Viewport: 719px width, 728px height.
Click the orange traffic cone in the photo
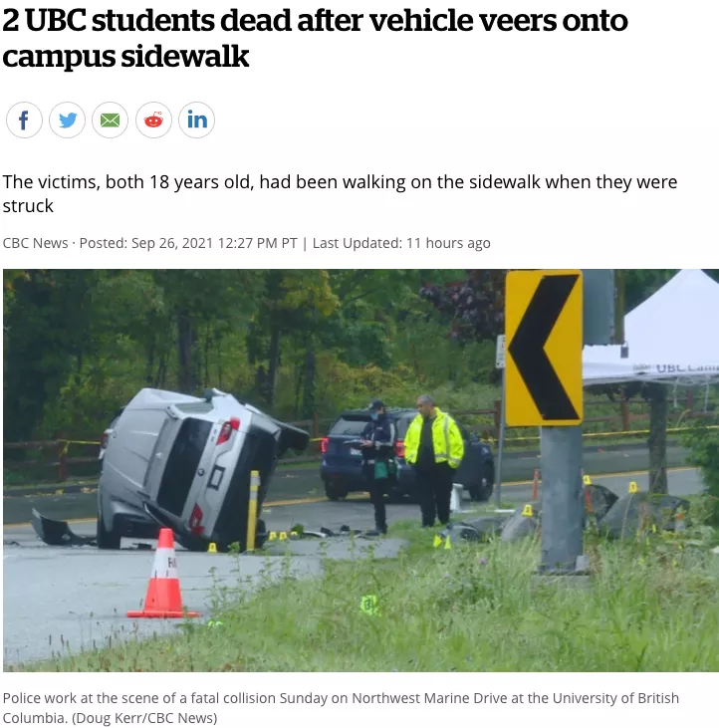point(163,574)
